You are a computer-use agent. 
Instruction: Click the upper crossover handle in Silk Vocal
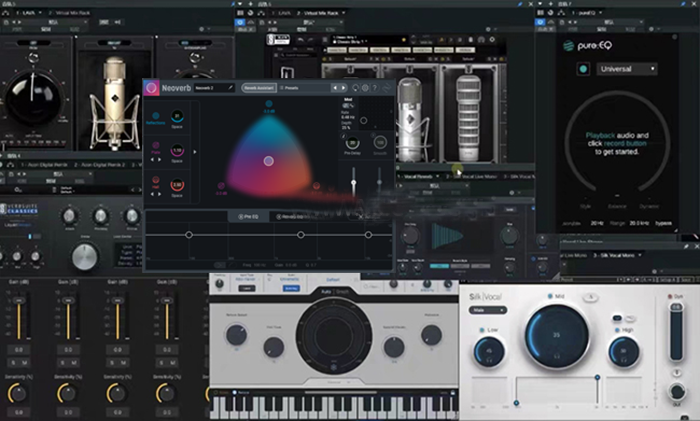[597, 378]
